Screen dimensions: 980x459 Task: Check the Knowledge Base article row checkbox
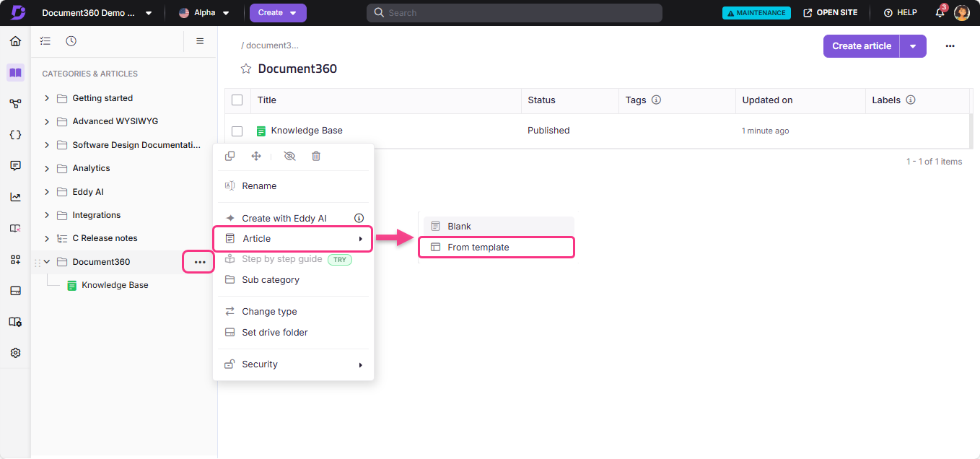(x=237, y=131)
